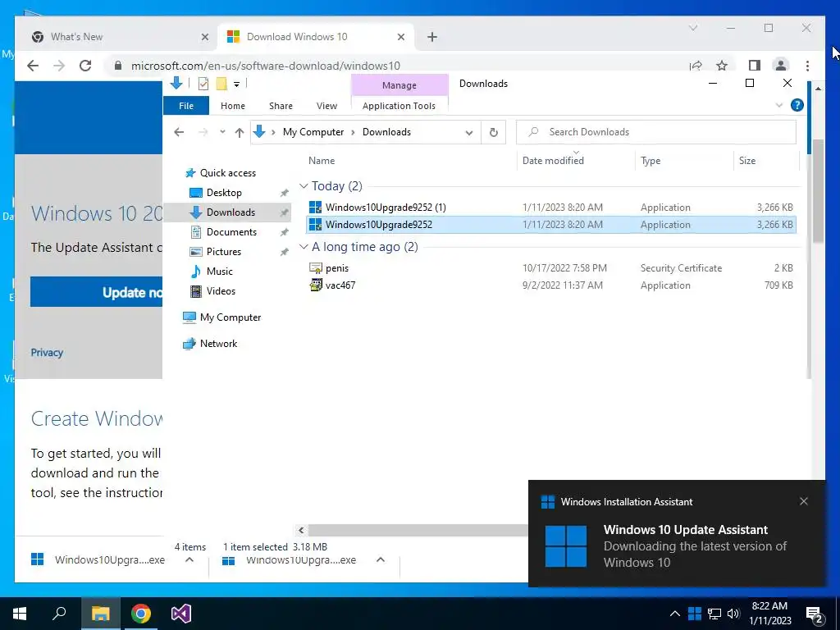The image size is (840, 630).
Task: Open Explorer help question mark
Action: point(797,105)
